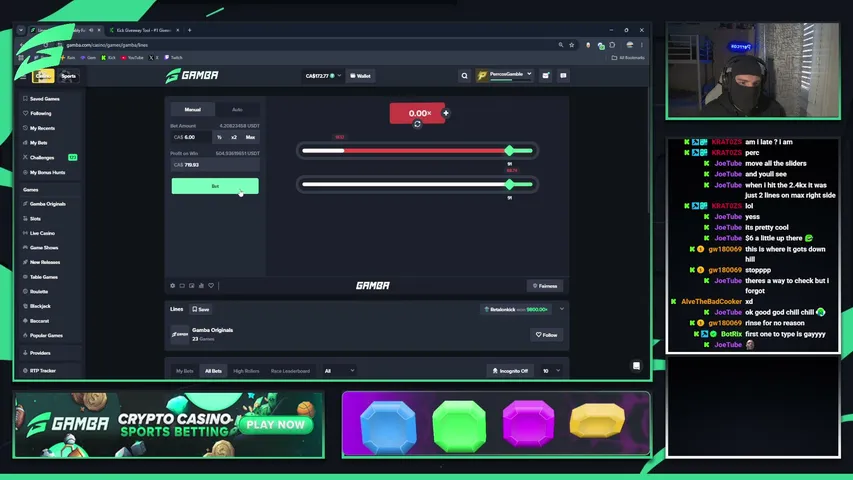Expand the Lines info panel chevron
This screenshot has height=480, width=853.
click(x=562, y=309)
